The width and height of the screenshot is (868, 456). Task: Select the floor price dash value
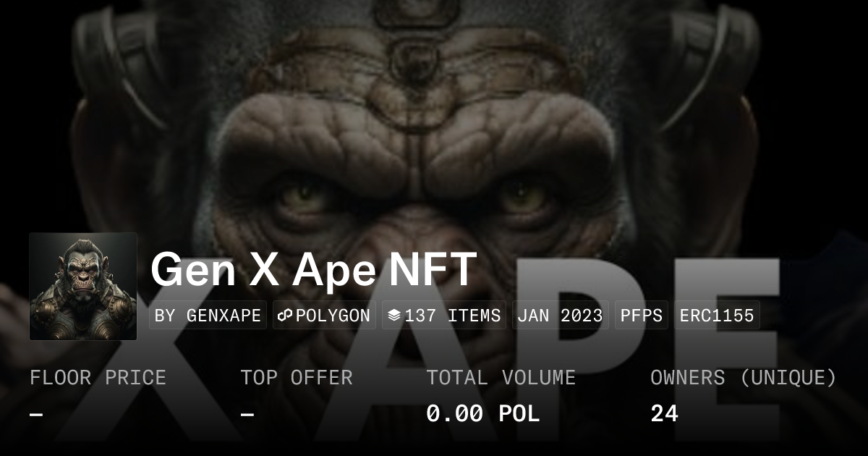click(x=37, y=414)
